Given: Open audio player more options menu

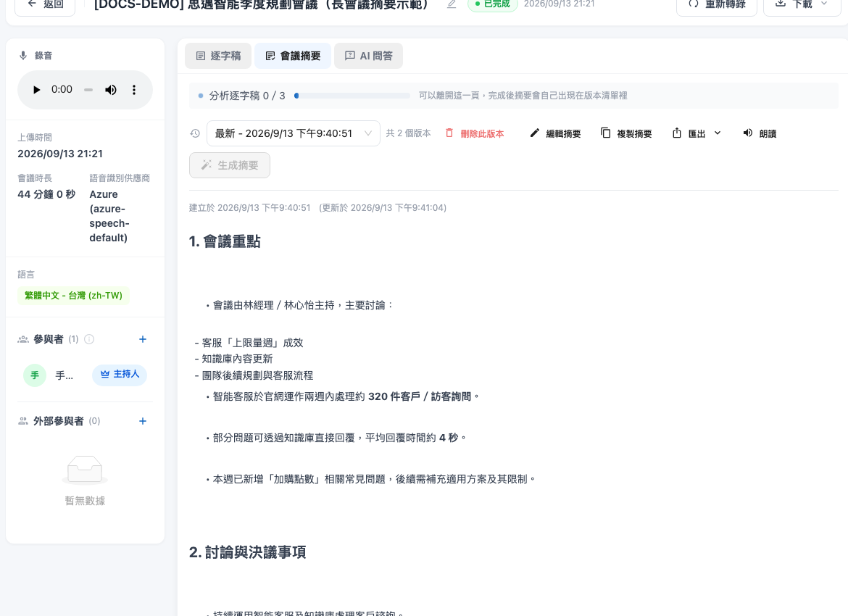Looking at the screenshot, I should pyautogui.click(x=134, y=90).
